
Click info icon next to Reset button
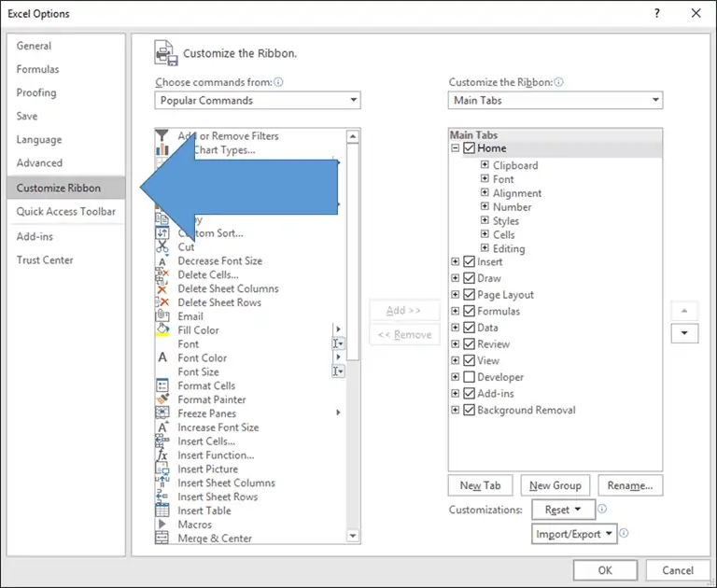[602, 509]
